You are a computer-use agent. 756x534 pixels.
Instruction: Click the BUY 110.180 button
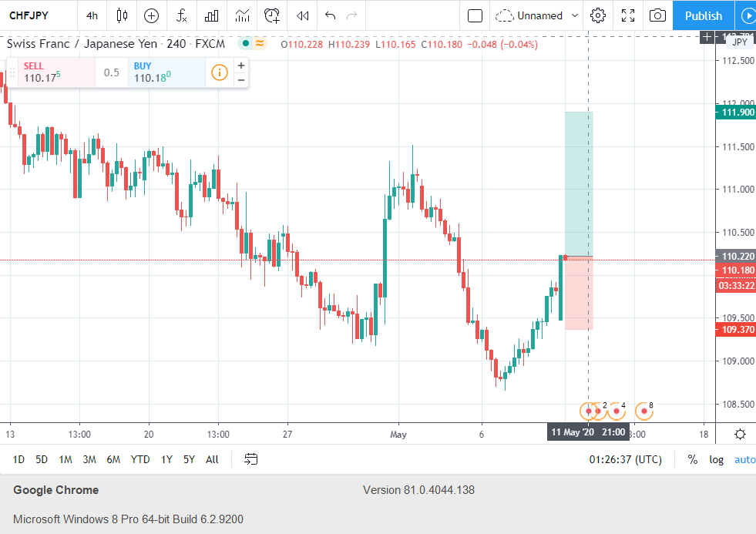[166, 72]
